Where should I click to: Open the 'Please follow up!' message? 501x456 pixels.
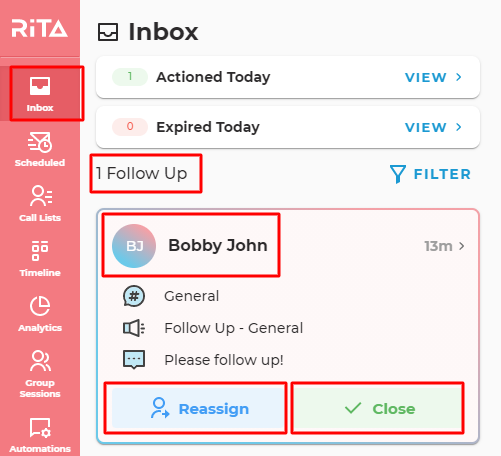tap(224, 360)
